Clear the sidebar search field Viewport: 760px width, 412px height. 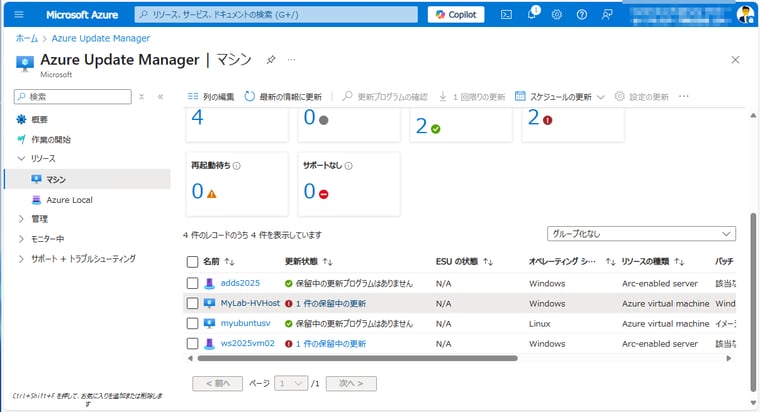click(142, 97)
